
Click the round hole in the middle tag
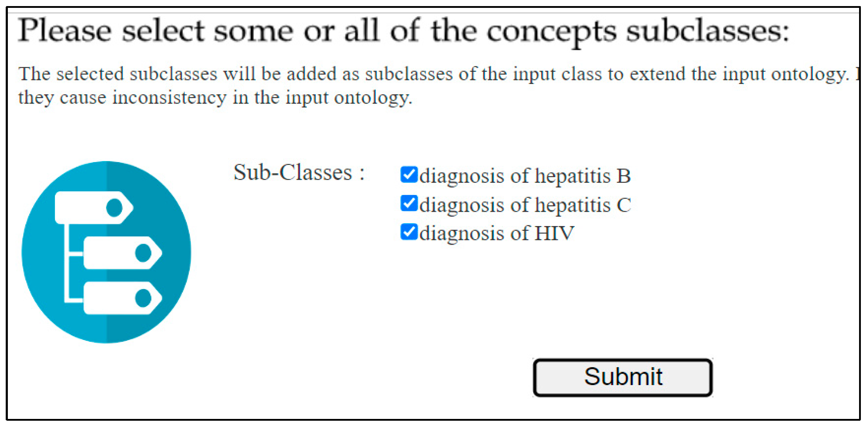tap(144, 253)
